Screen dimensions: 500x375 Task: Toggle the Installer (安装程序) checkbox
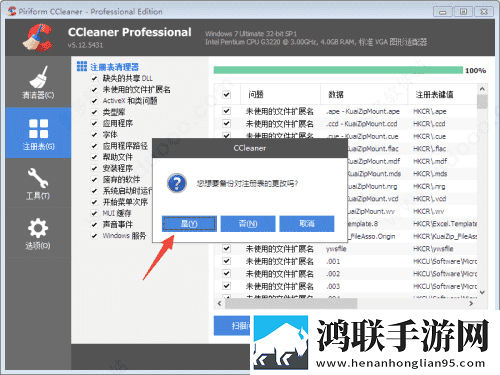click(x=95, y=168)
